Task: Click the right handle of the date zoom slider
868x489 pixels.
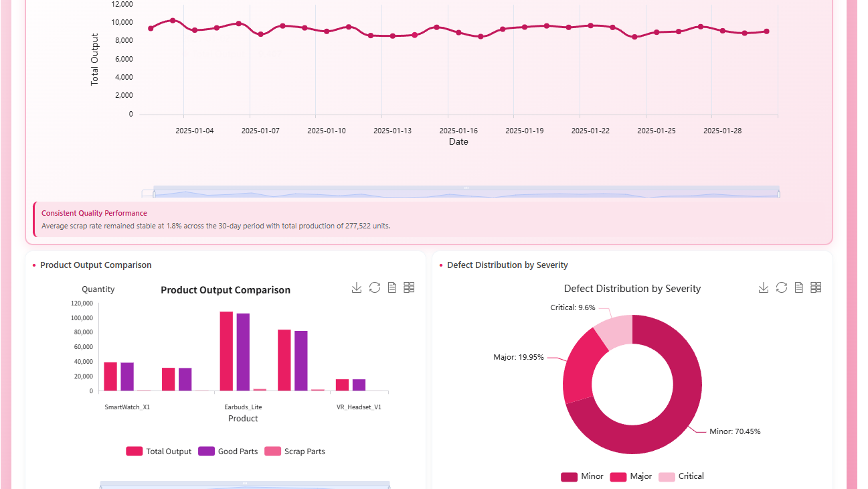Action: [x=780, y=194]
